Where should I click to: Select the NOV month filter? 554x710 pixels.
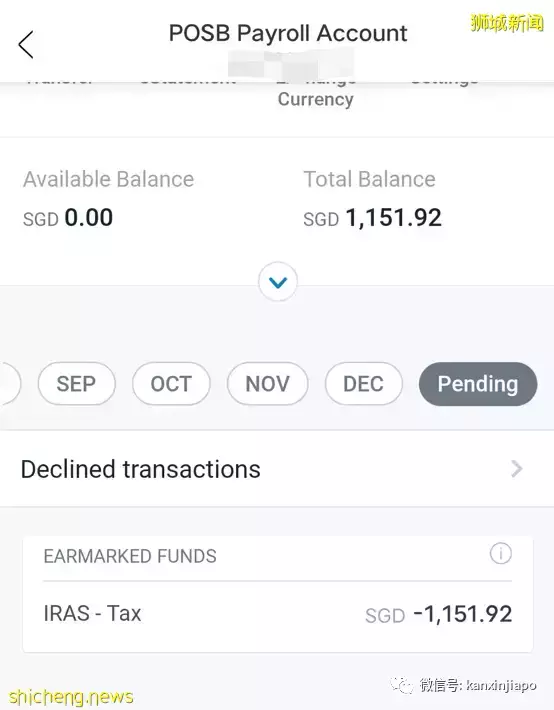[x=267, y=384]
